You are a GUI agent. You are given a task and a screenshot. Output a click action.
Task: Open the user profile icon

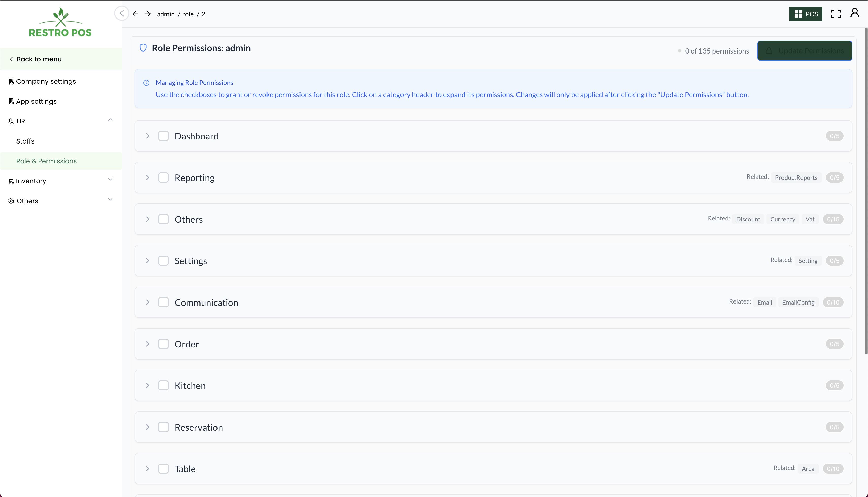(854, 13)
